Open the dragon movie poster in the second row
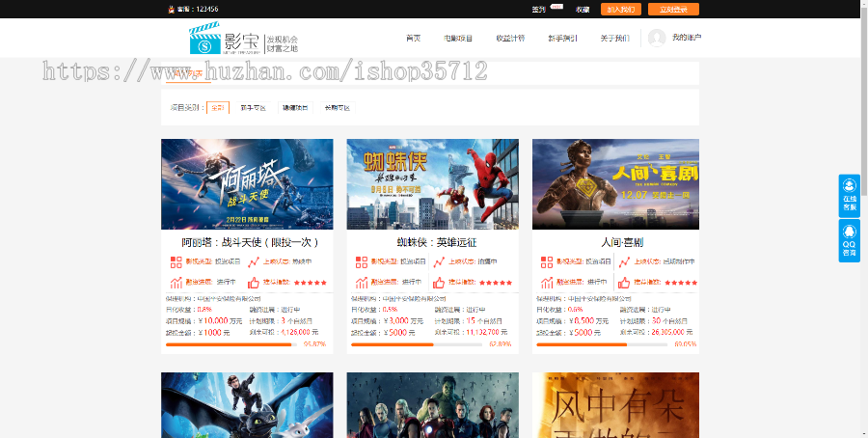868x438 pixels. tap(247, 405)
